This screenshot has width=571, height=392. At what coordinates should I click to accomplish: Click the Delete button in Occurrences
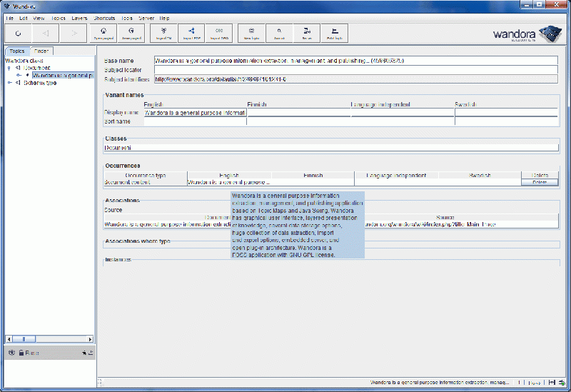[539, 183]
